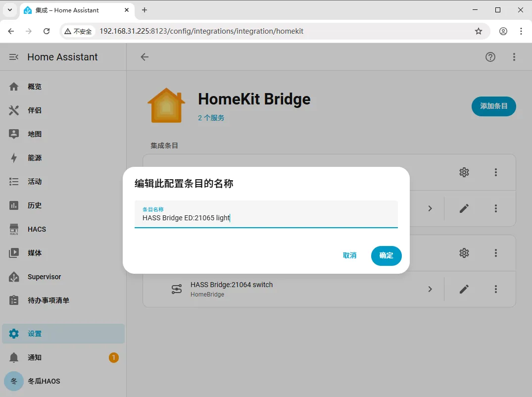
Task: Open the 历史 history page
Action: click(x=63, y=205)
